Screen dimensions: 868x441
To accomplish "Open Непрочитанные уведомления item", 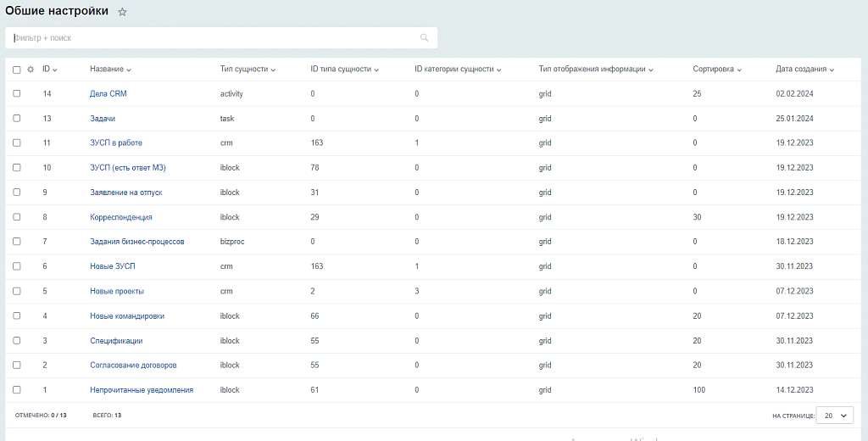I will [142, 390].
